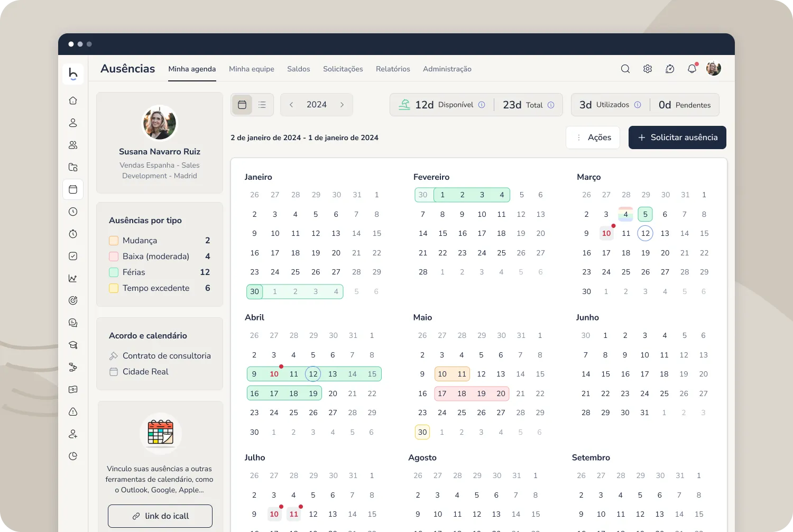This screenshot has width=793, height=532.
Task: Click Susana Navarro Ruiz profile photo
Action: tap(160, 123)
